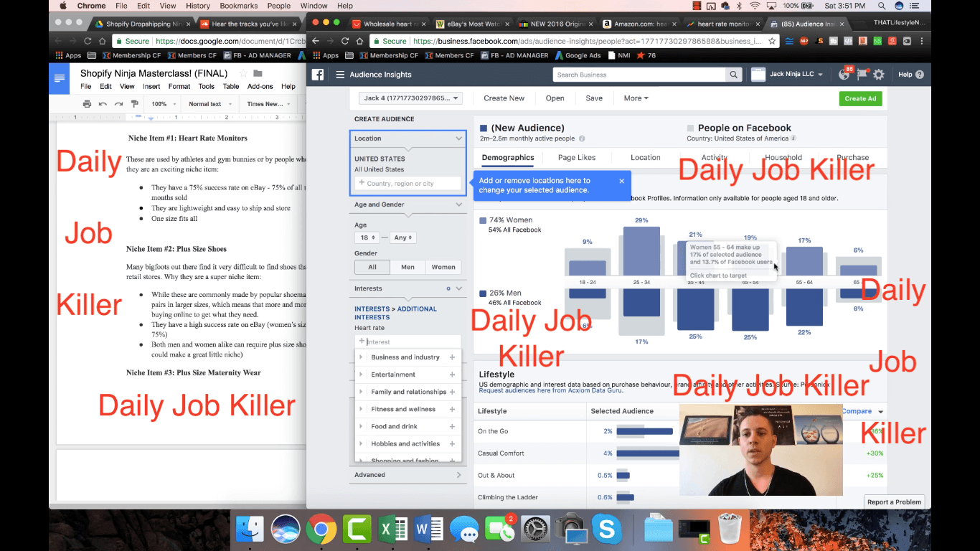
Task: Switch to the Household tab
Action: point(783,158)
